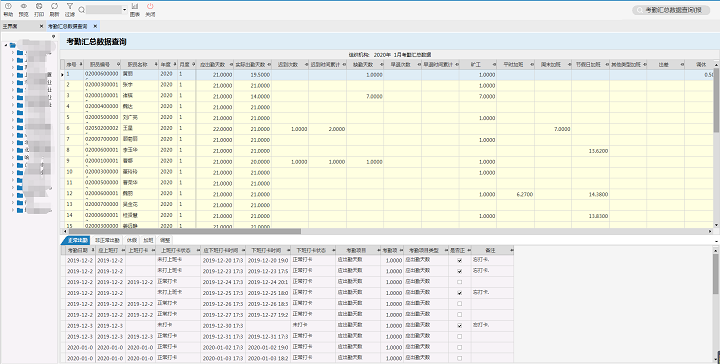Collapse the root folder in the left tree
Screen dimensions: 720x364
pyautogui.click(x=6, y=45)
